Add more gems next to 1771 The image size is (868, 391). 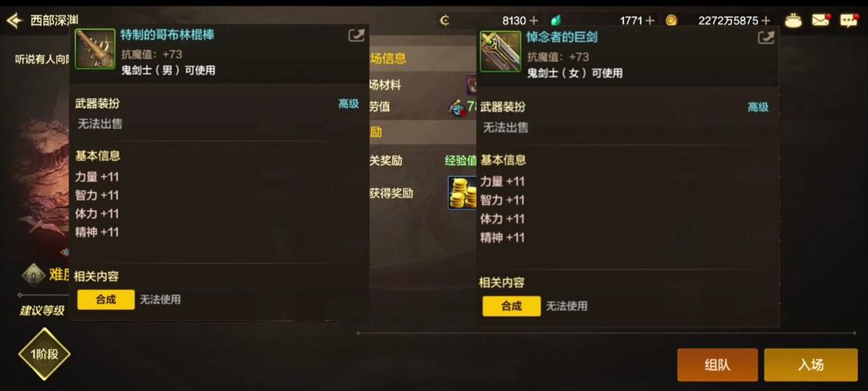pos(650,20)
